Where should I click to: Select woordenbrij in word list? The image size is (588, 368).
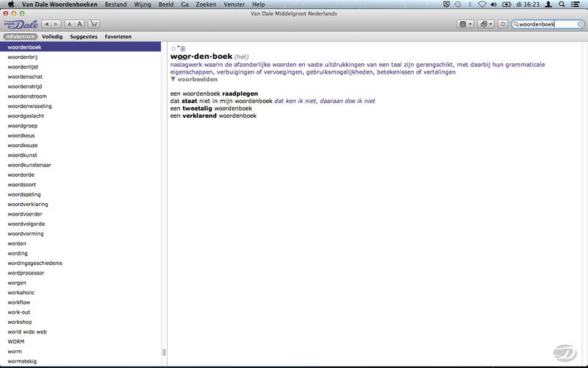click(x=80, y=57)
